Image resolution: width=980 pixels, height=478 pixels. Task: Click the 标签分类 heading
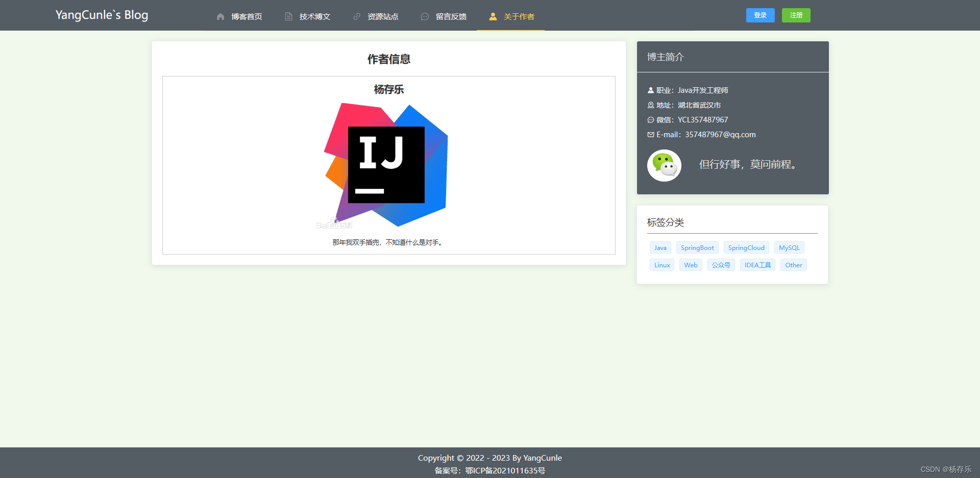point(666,222)
